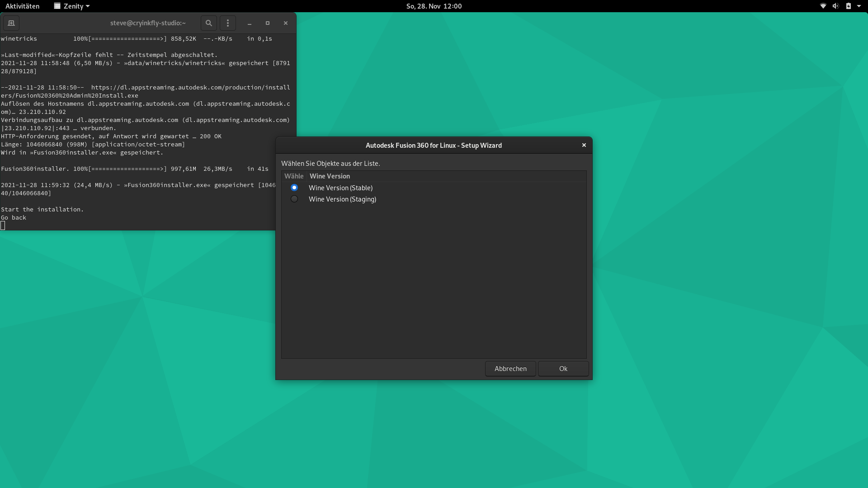Expand the Zenity application menu
Image resolution: width=868 pixels, height=488 pixels.
tap(72, 6)
